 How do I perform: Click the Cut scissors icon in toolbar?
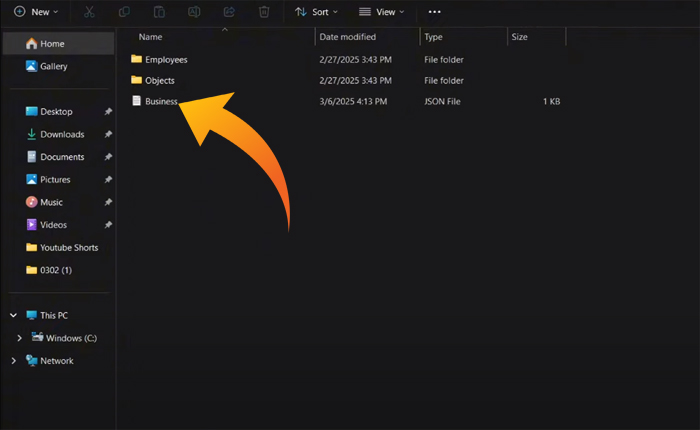point(90,12)
